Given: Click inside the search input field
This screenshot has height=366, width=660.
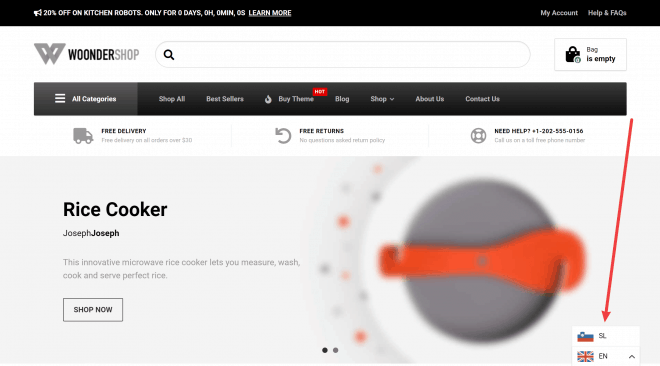Looking at the screenshot, I should (x=349, y=55).
